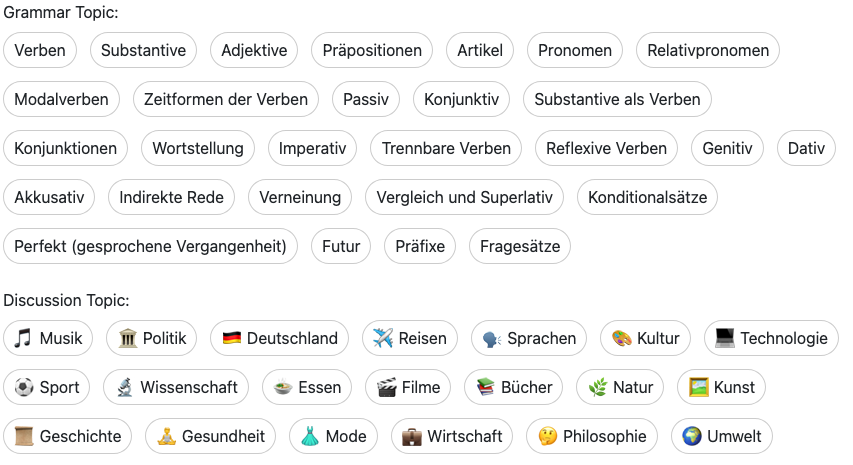Pick the Fragesätze grammar chip
Viewport: 853px width, 465px height.
pyautogui.click(x=519, y=246)
